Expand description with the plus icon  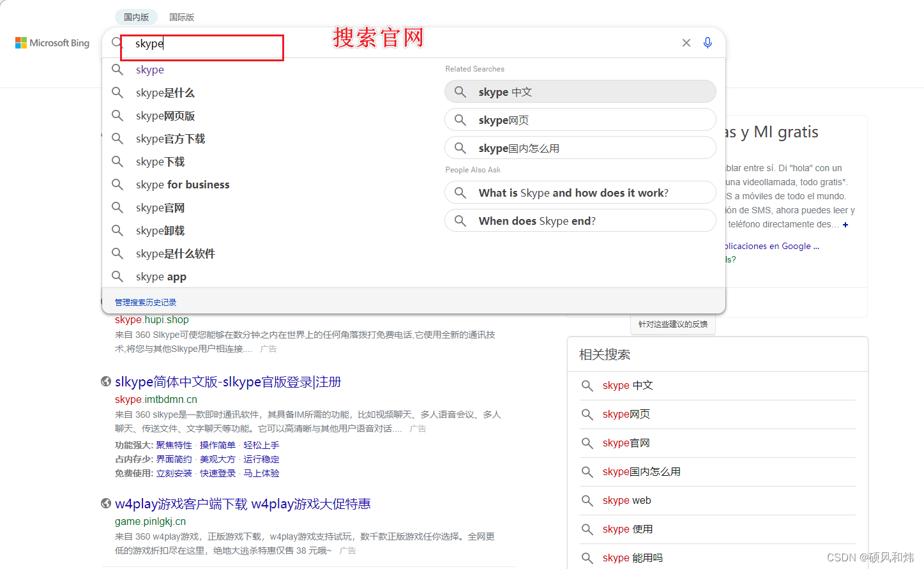(x=845, y=225)
